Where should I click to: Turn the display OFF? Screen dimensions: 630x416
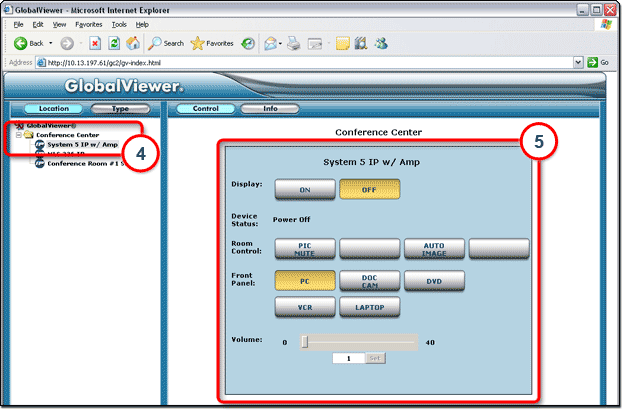point(369,189)
